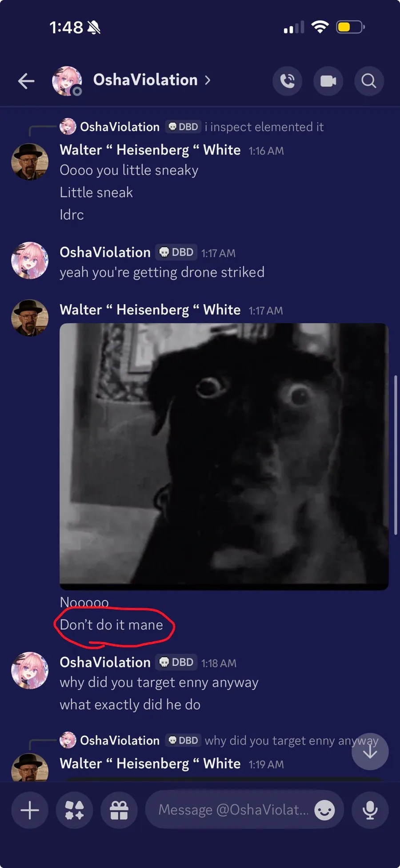Tap the replied message 'i inspect elemented it'
The image size is (400, 868).
pos(264,127)
